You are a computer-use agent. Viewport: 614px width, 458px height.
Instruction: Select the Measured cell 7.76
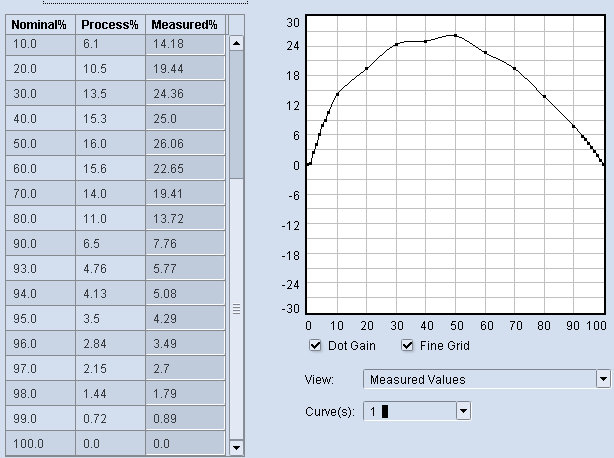coord(186,243)
